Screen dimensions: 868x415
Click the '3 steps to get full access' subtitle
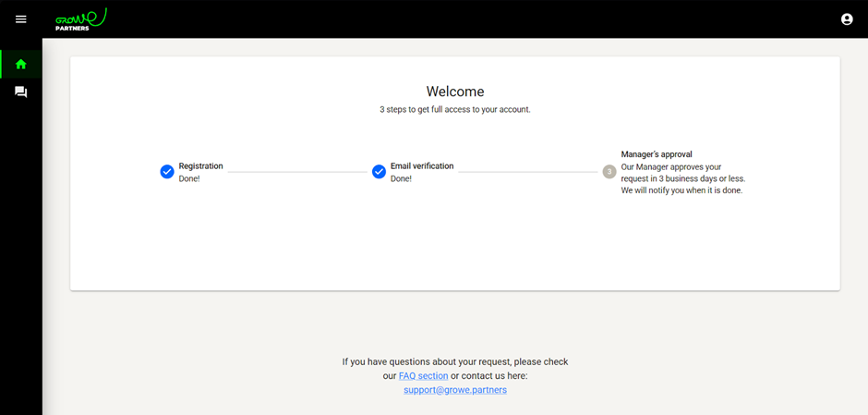(455, 109)
